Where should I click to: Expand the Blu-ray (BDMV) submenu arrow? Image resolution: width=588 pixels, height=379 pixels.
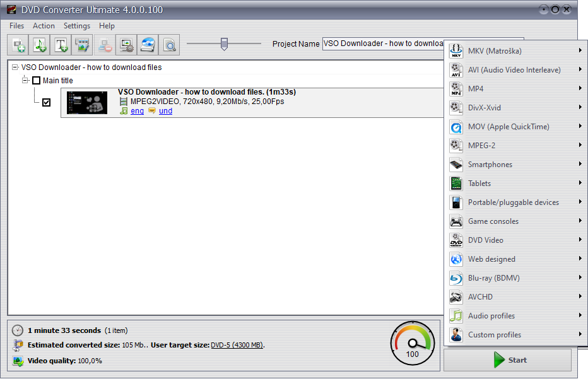click(580, 277)
